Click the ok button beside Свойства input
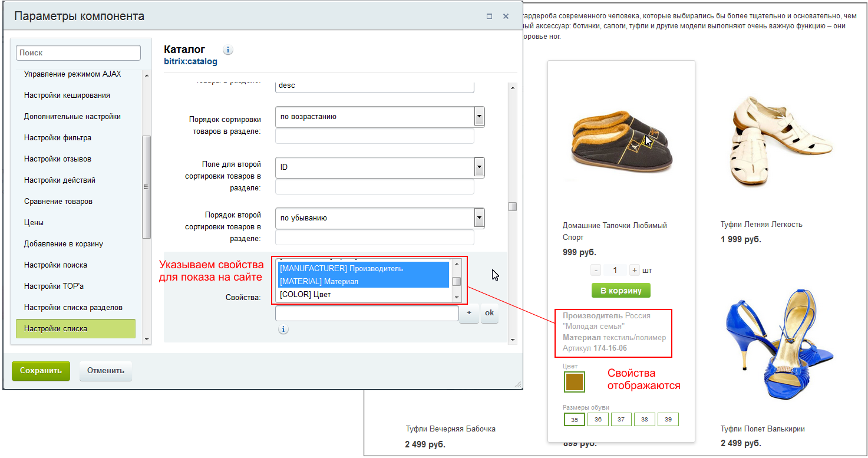 (489, 313)
